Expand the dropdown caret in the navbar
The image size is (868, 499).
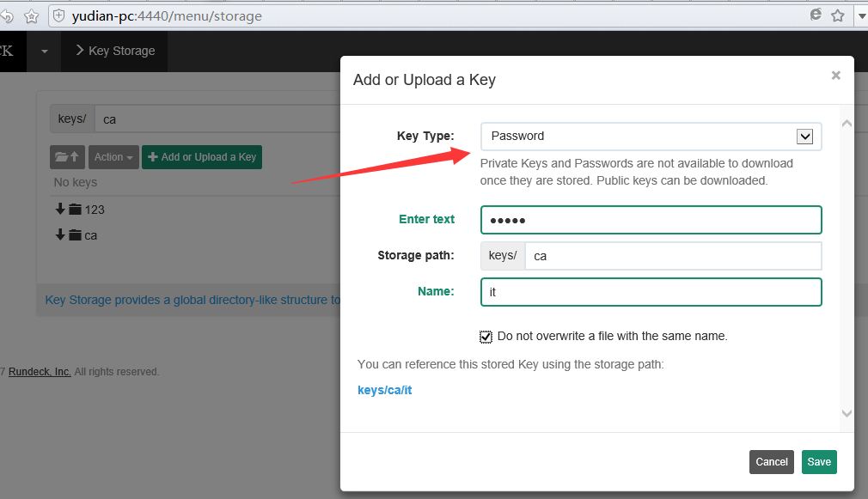tap(44, 52)
